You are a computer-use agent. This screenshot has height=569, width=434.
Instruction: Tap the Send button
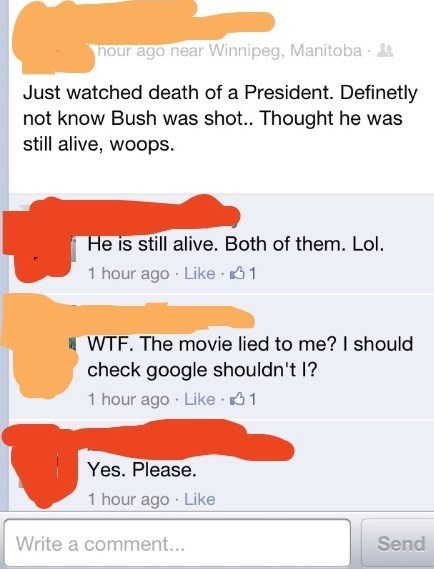pos(401,543)
